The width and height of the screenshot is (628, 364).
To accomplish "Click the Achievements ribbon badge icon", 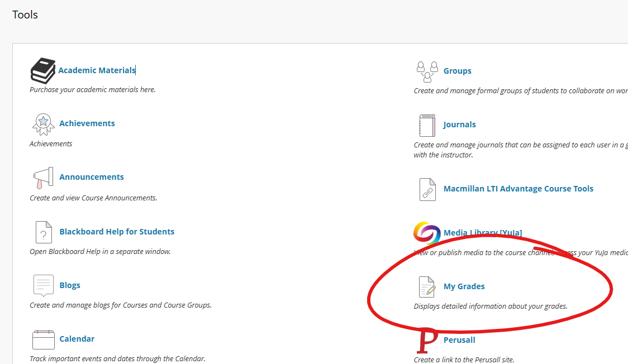I will (43, 124).
